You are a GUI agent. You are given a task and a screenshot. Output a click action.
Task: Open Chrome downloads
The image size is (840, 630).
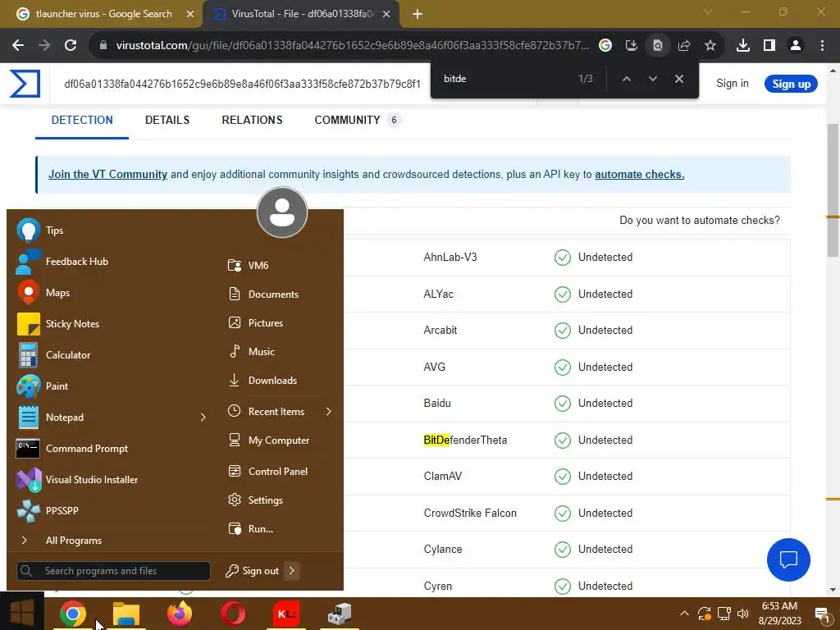(743, 46)
